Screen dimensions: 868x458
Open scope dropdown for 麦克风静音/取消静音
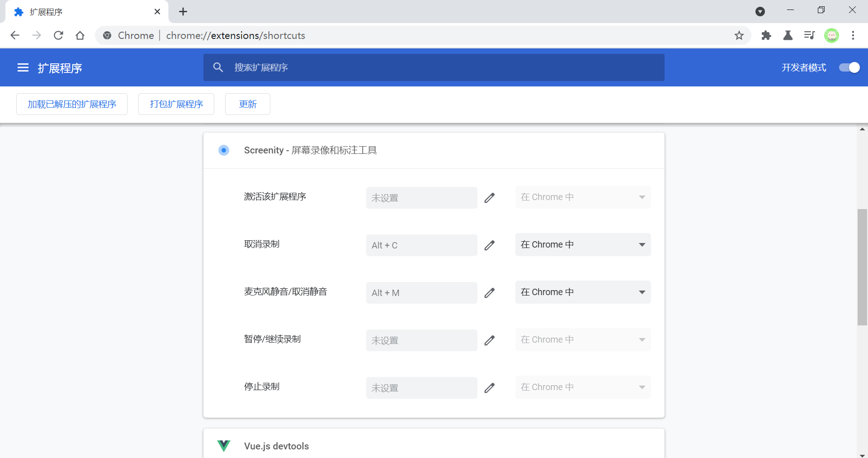coord(583,292)
